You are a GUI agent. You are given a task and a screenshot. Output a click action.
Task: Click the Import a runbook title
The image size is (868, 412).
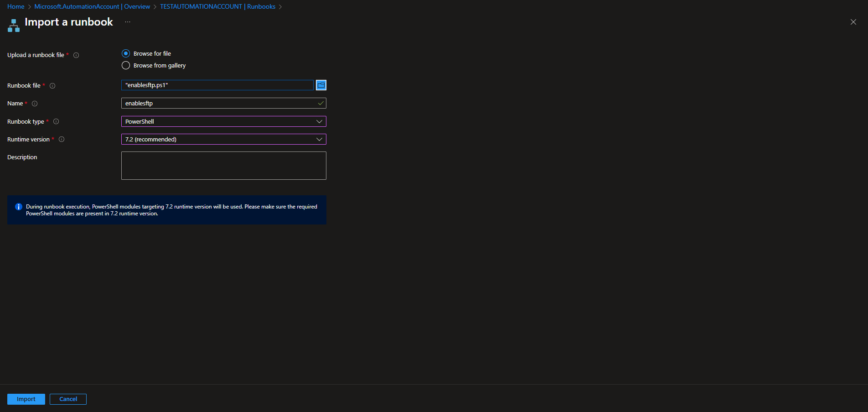pos(69,22)
